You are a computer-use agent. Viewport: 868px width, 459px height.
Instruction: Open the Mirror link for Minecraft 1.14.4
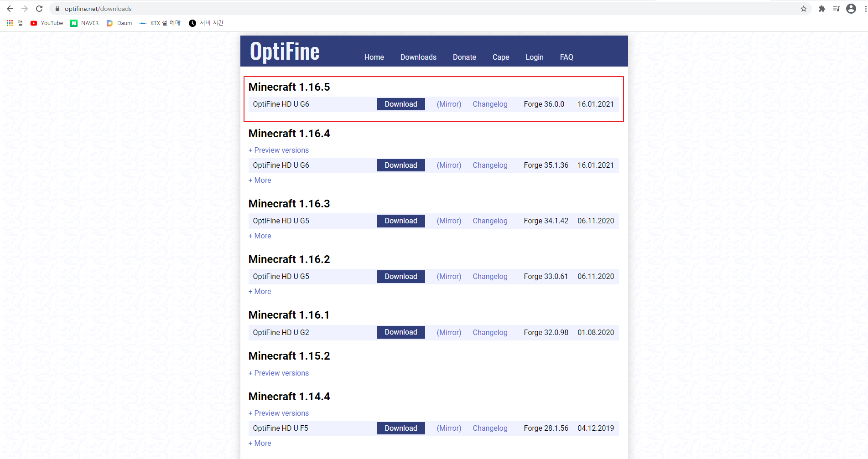[x=449, y=428]
